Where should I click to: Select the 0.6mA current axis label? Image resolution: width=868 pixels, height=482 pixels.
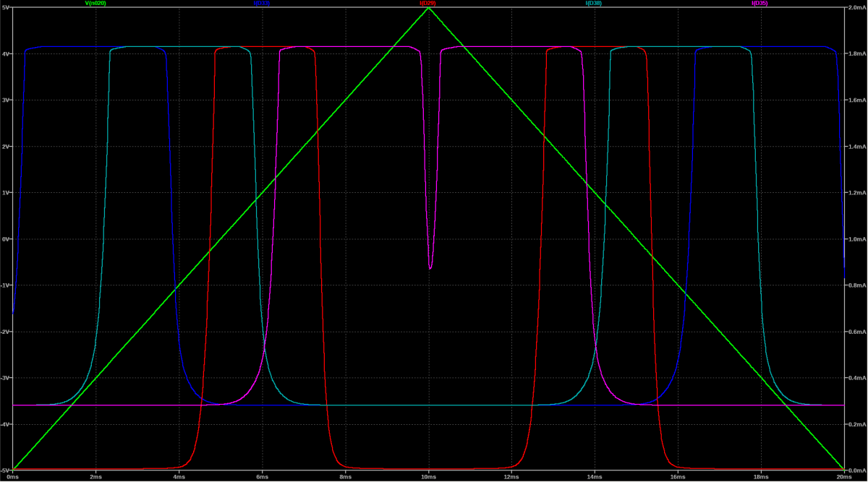click(x=856, y=331)
